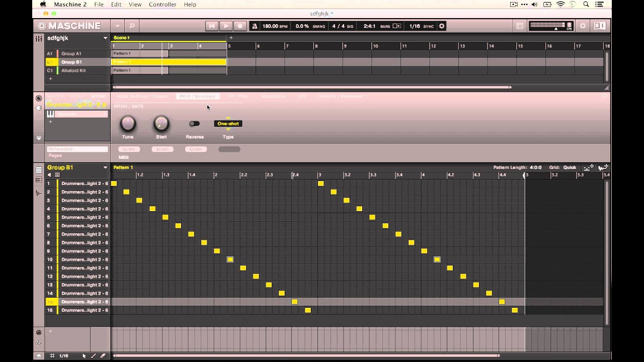Select sound slot 10 Drummers..light 2 - 6

[77, 259]
